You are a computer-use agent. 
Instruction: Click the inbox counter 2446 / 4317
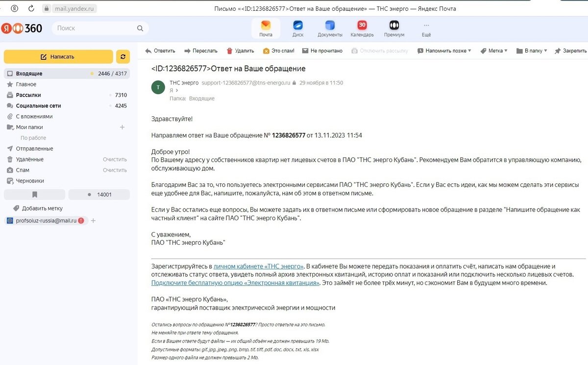pos(112,74)
